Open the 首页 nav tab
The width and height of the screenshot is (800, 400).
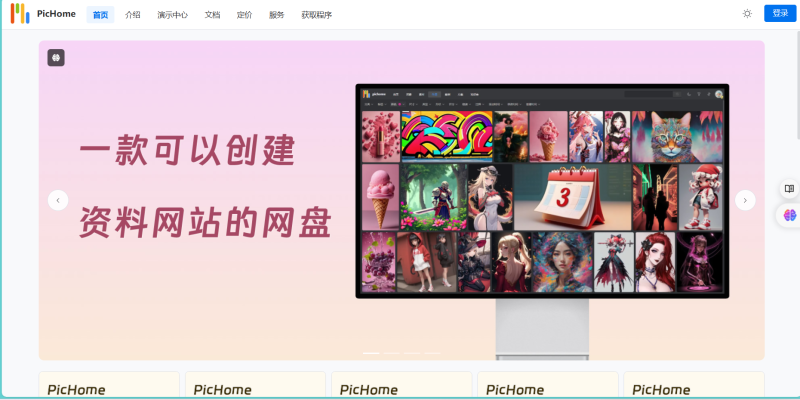click(101, 15)
